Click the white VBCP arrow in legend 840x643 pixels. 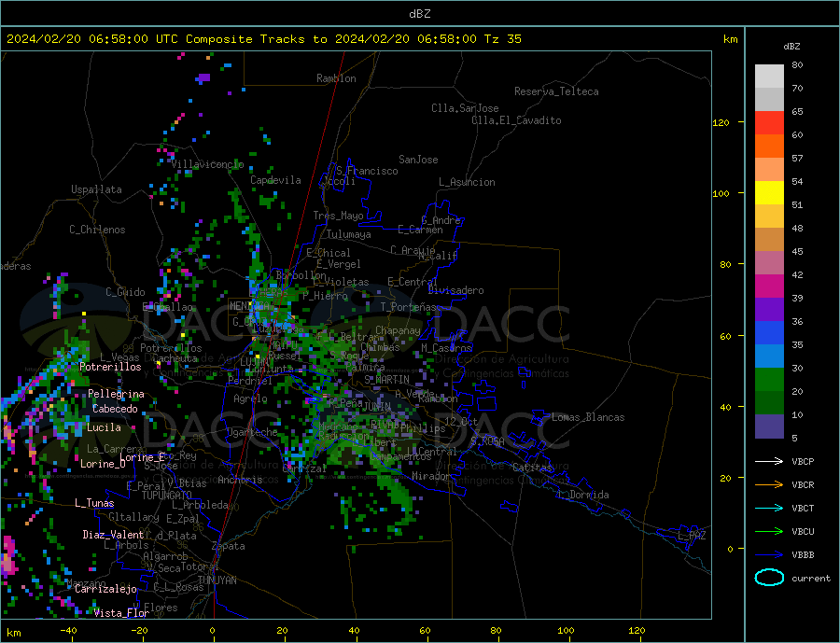tap(769, 461)
